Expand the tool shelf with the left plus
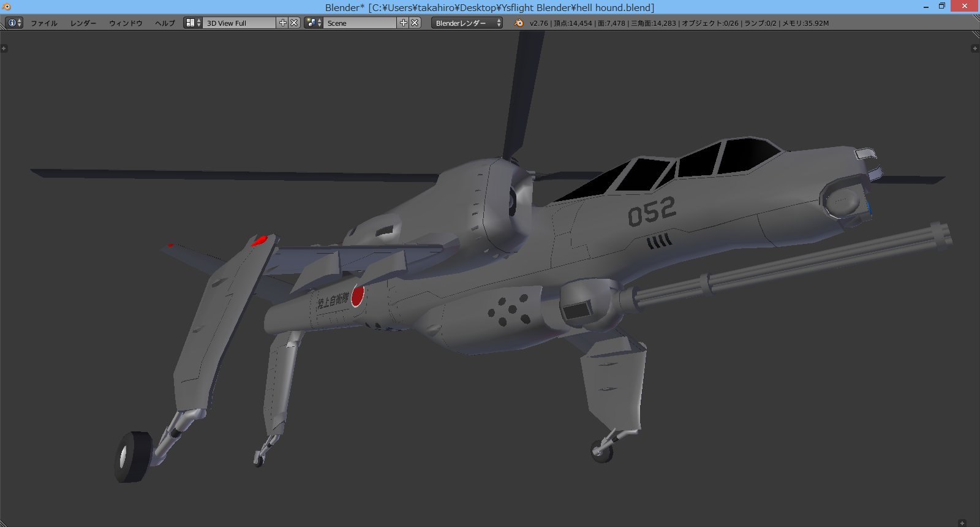980x527 pixels. (4, 48)
